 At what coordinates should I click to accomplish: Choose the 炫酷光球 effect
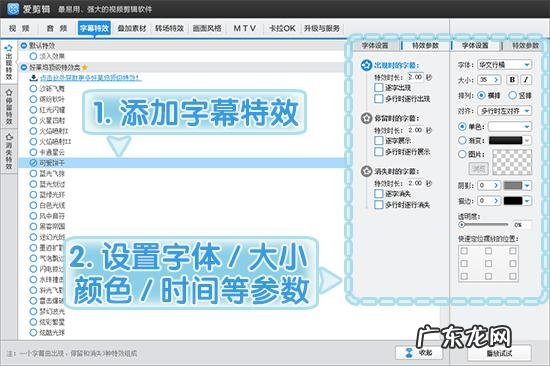[x=33, y=332]
